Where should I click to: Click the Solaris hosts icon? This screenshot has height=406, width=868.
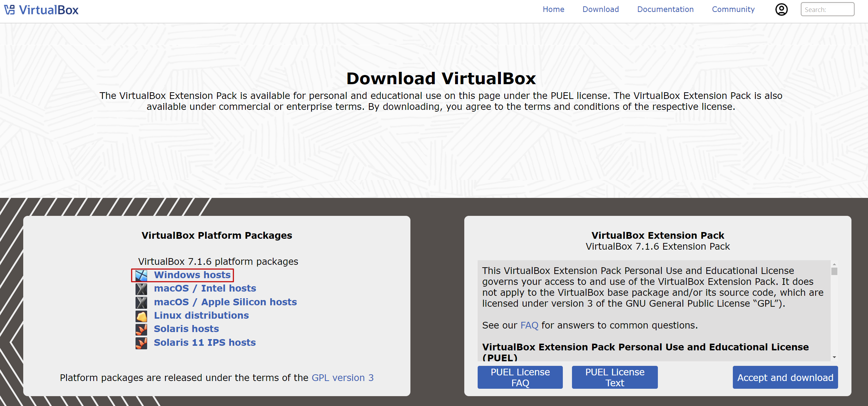click(x=141, y=330)
